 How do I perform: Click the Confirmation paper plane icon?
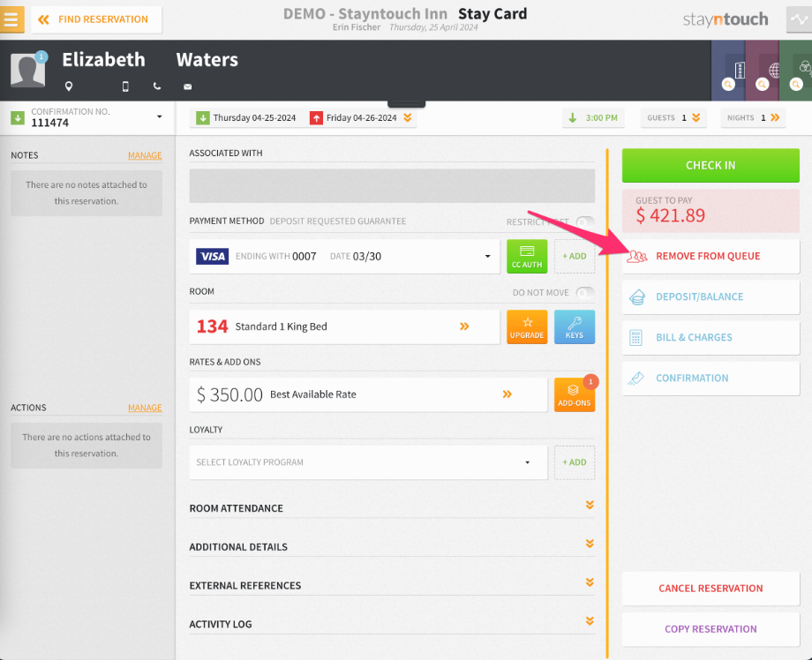[x=636, y=379]
